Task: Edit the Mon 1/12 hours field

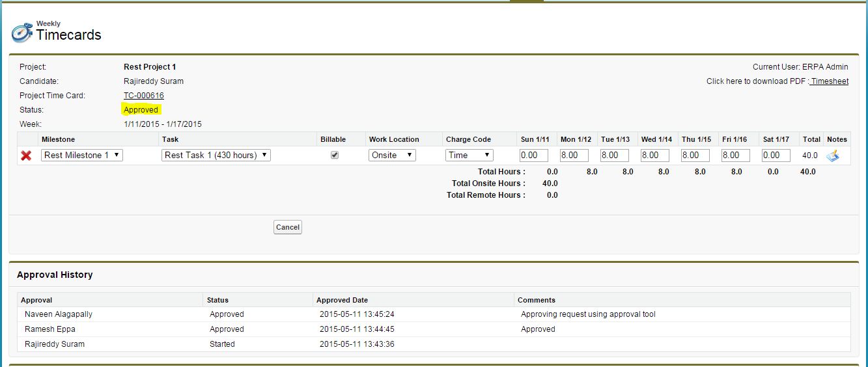Action: 574,156
